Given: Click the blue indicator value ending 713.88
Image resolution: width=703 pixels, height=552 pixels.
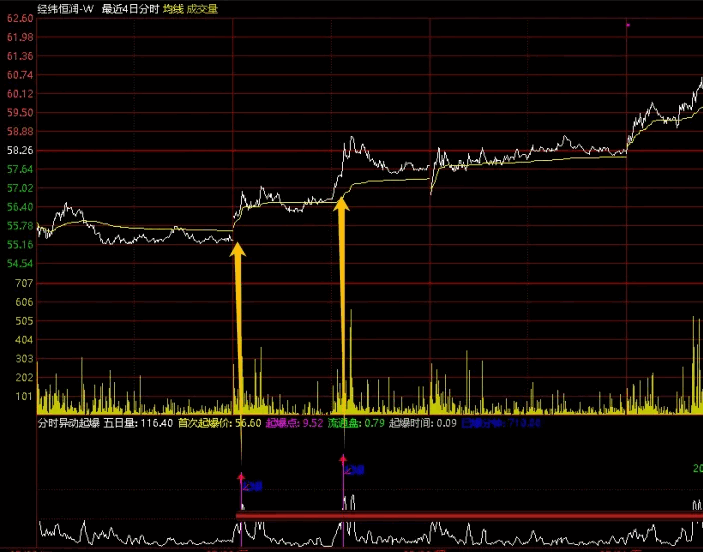Looking at the screenshot, I should coord(501,423).
